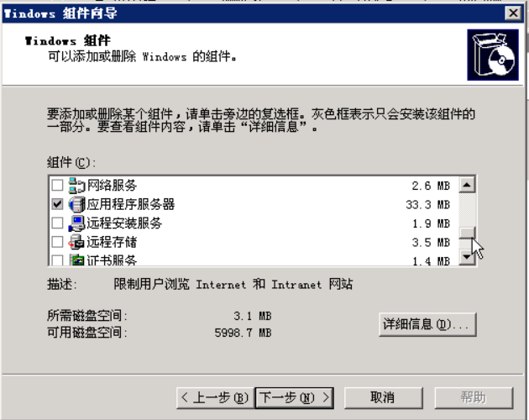Check the 远程存储 checkbox

57,242
